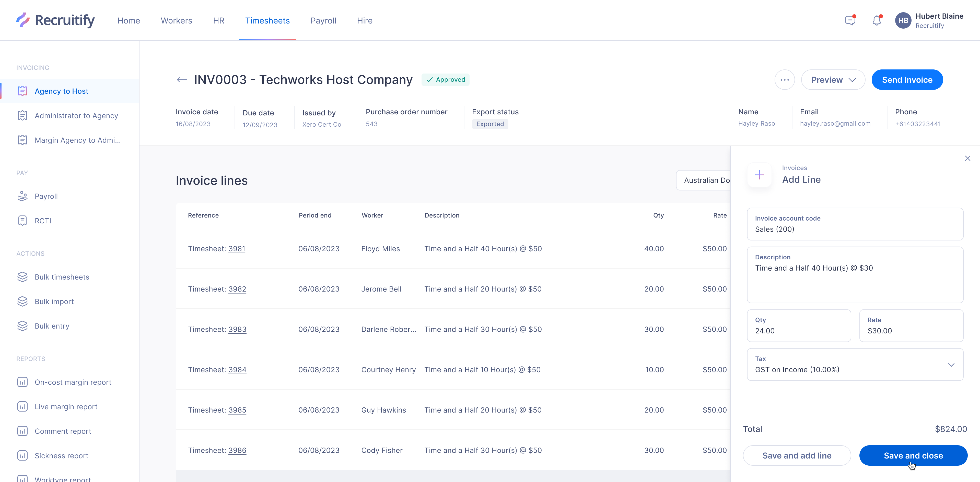Click the HB user avatar
This screenshot has width=980, height=482.
pyautogui.click(x=903, y=20)
